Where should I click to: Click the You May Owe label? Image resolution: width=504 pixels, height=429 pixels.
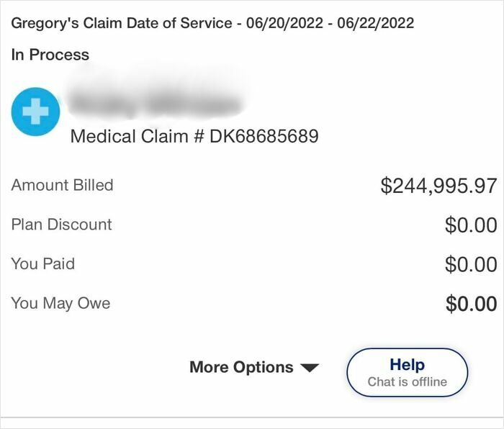(x=61, y=303)
